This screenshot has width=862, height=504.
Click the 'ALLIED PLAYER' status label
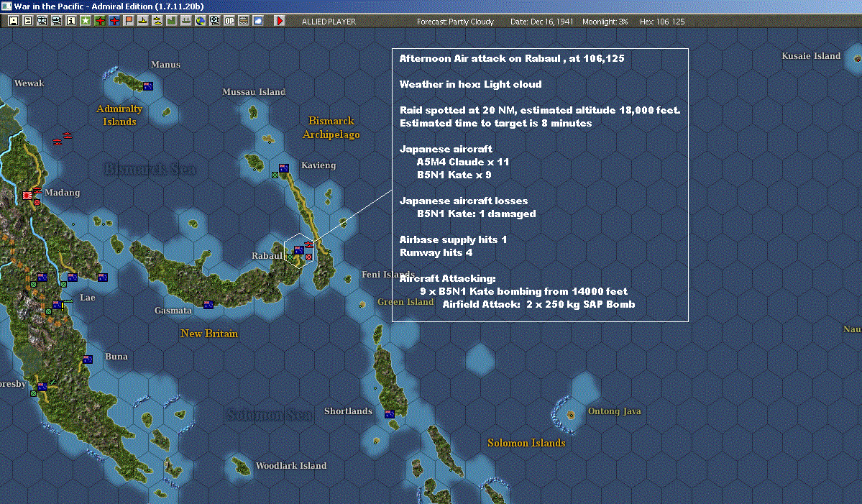pos(329,22)
